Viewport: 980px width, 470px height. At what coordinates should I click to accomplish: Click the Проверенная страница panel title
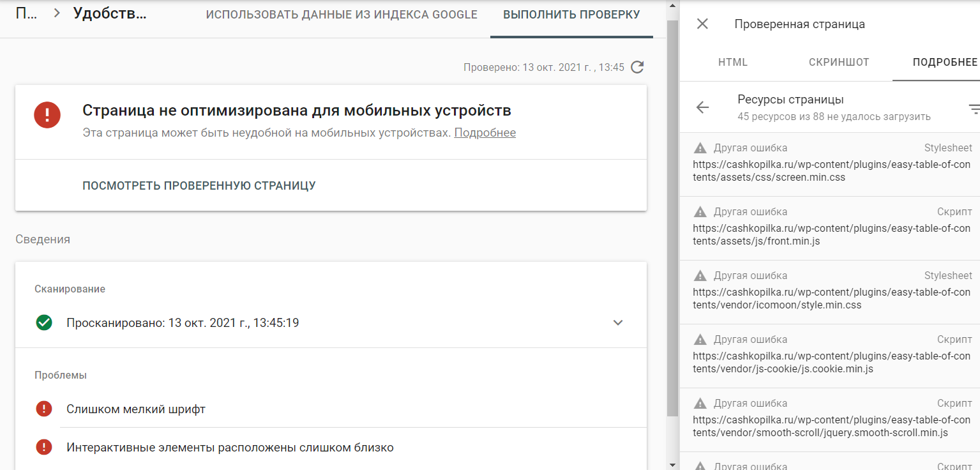point(799,24)
